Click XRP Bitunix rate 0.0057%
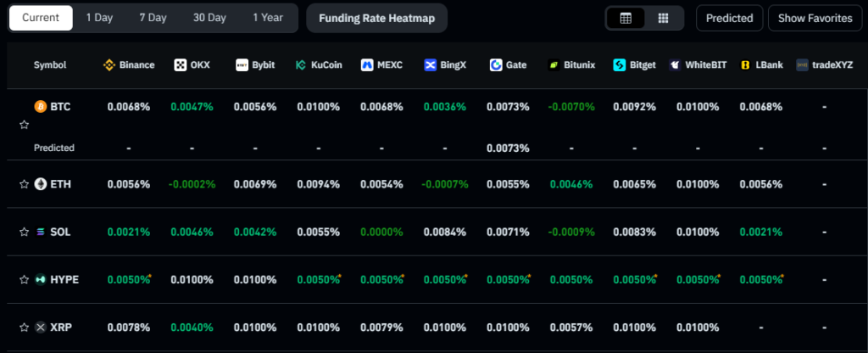 pos(571,327)
